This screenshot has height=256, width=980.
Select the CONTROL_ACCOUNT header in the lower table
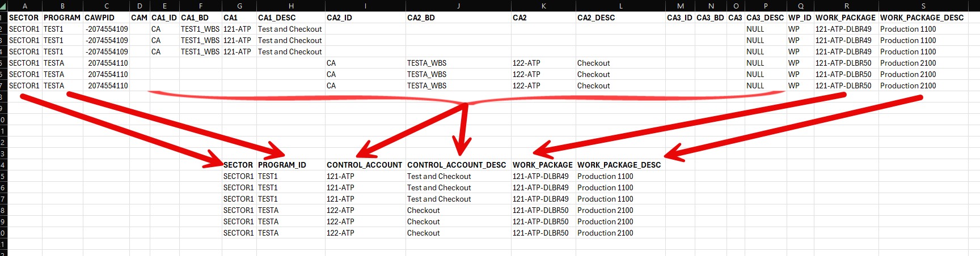coord(365,165)
